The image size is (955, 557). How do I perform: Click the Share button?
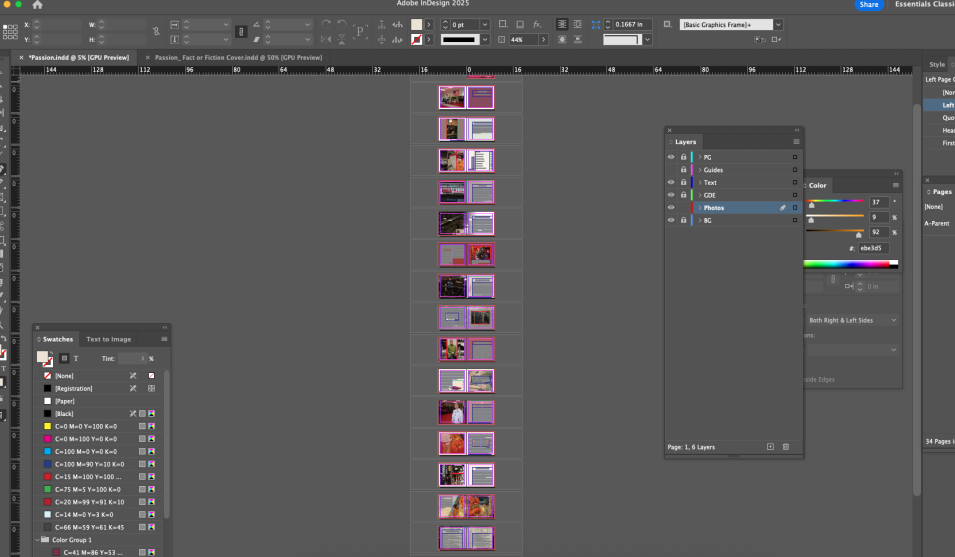(x=869, y=5)
